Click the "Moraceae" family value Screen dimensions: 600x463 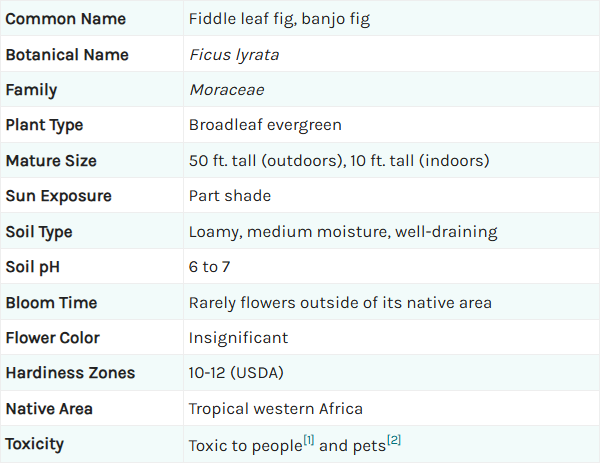(x=227, y=90)
